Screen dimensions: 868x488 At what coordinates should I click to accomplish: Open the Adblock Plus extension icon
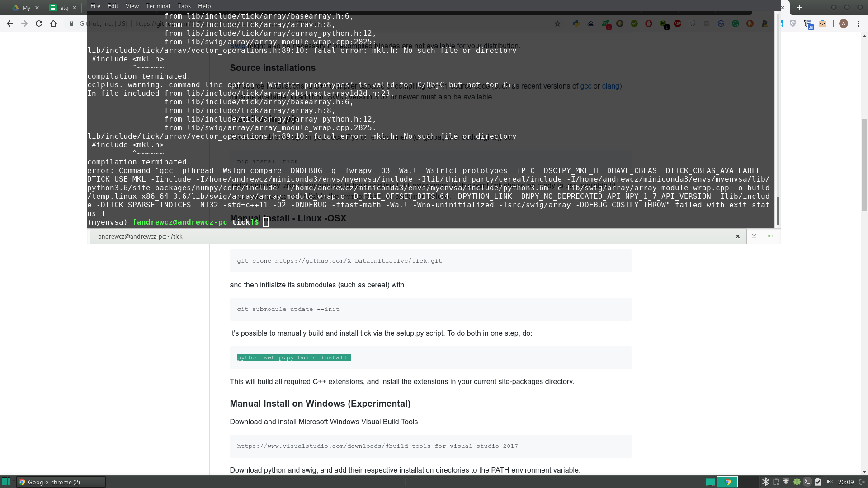point(678,24)
